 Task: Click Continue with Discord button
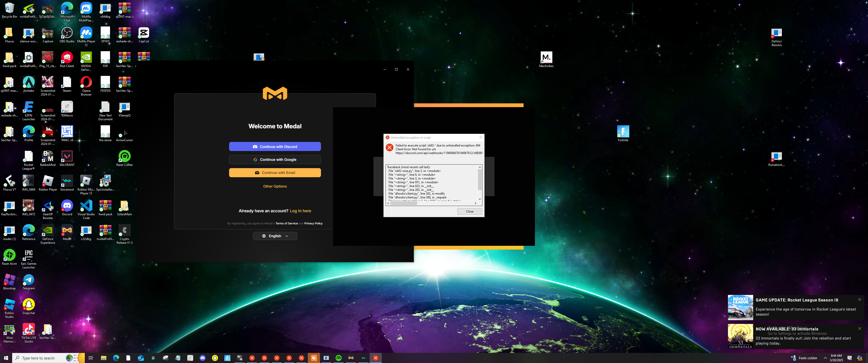pos(275,146)
